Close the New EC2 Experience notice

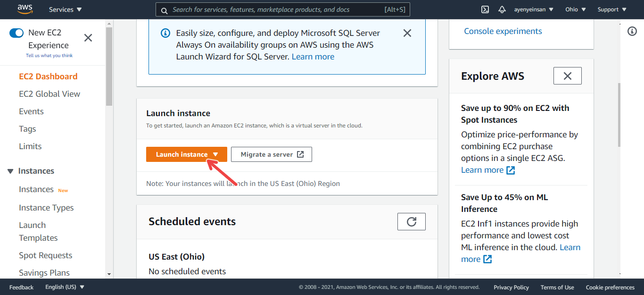[88, 38]
